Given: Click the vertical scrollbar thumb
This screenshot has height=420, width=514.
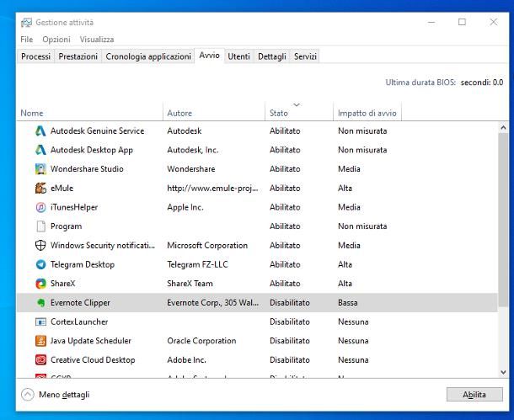Looking at the screenshot, I should coord(503,220).
